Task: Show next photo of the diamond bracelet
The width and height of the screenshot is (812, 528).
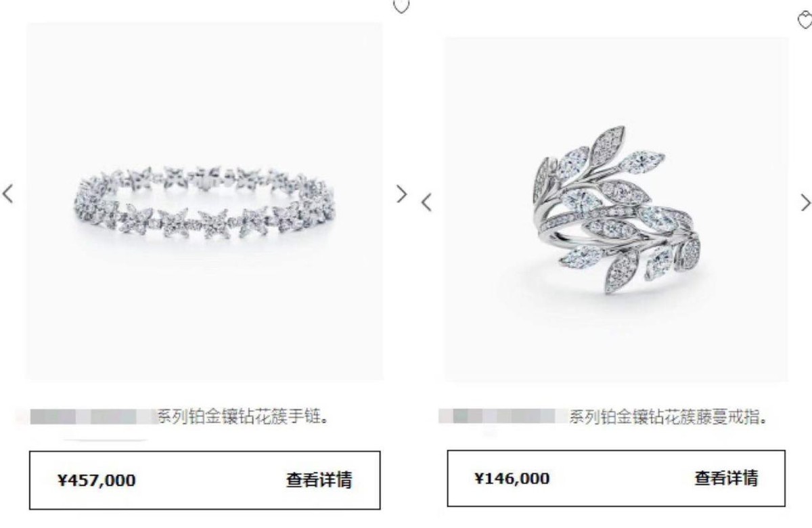Action: (x=402, y=194)
